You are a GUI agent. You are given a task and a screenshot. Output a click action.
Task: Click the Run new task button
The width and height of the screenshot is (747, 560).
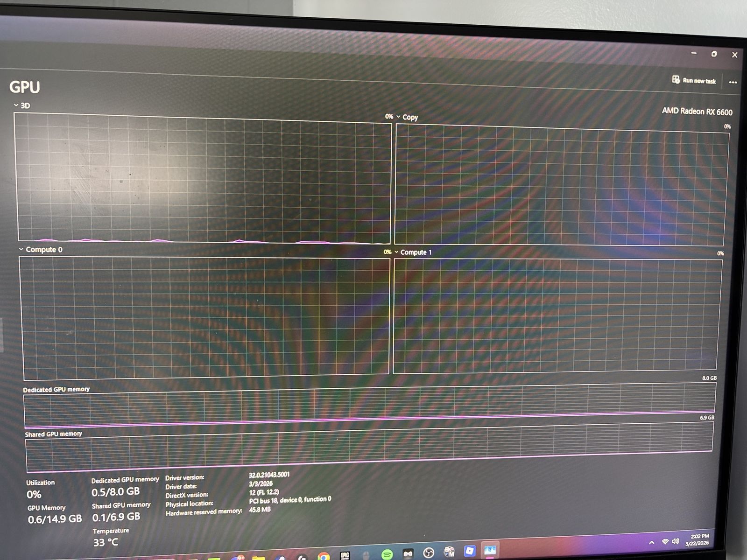[694, 80]
